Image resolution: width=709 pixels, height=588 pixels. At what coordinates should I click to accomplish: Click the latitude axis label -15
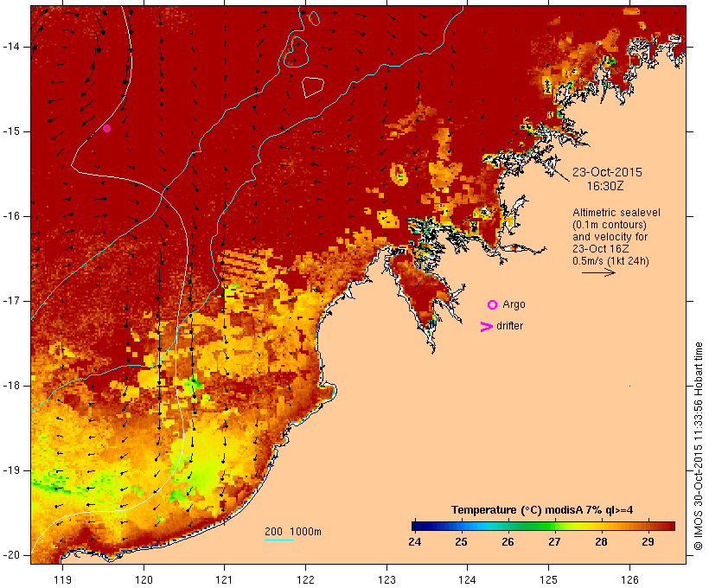(x=11, y=131)
